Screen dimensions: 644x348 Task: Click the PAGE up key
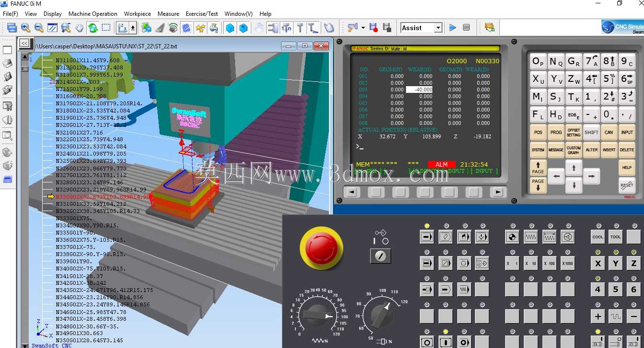(x=538, y=168)
